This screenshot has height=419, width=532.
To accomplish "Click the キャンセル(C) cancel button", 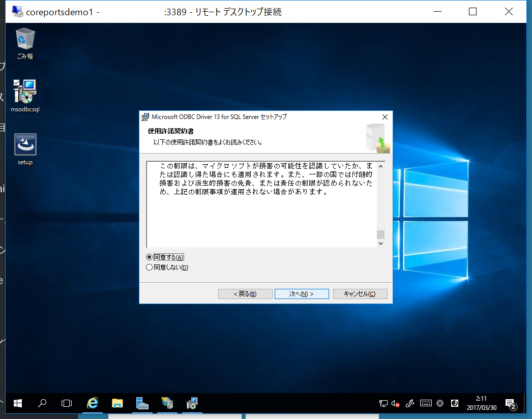I will pos(360,294).
